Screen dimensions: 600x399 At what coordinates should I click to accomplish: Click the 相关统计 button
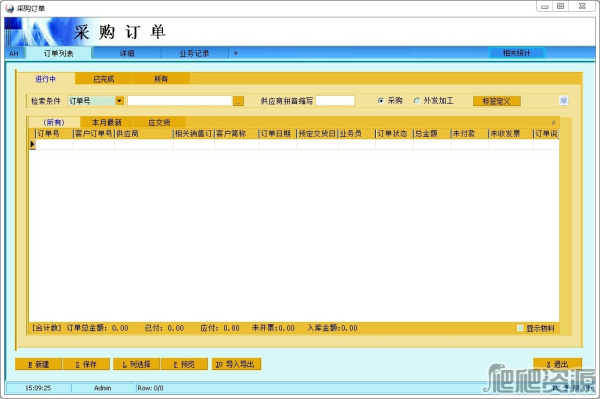517,53
